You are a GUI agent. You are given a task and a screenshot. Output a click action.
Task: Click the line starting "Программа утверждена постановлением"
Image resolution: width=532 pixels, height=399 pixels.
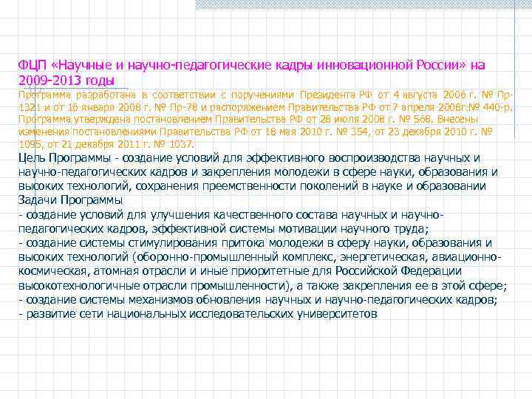point(248,120)
